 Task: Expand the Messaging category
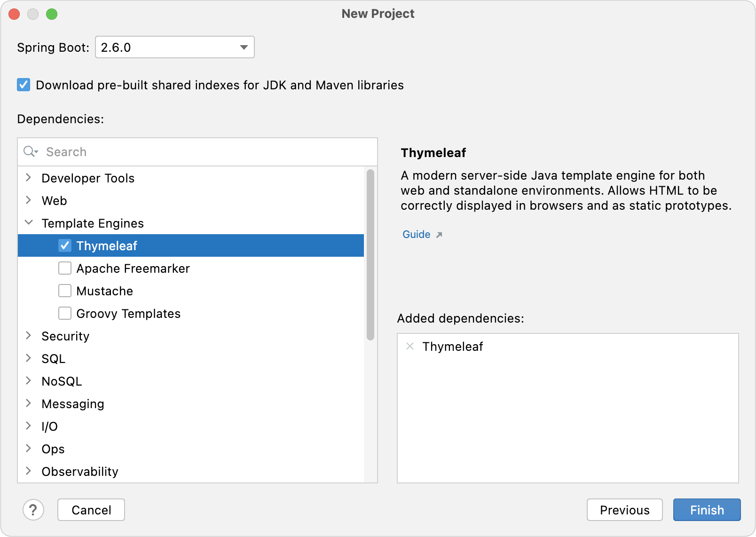click(x=29, y=403)
